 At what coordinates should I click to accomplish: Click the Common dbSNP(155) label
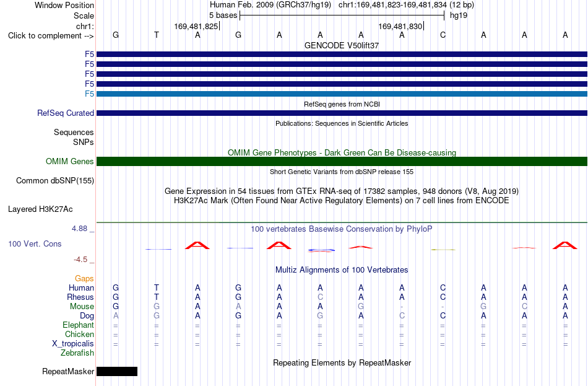(55, 181)
